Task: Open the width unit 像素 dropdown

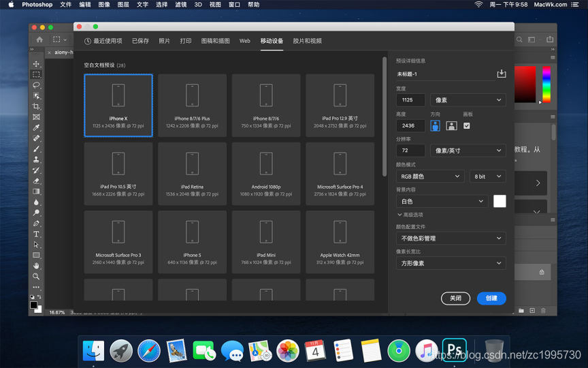Action: point(468,100)
